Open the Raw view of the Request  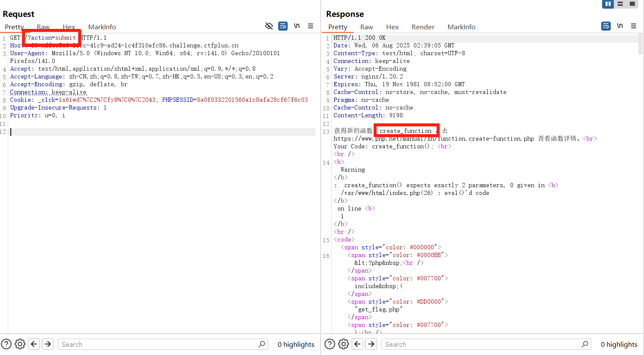43,27
